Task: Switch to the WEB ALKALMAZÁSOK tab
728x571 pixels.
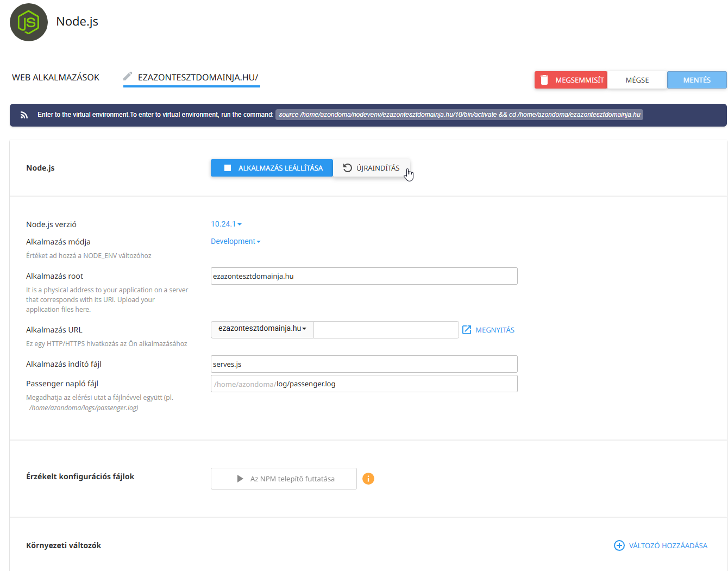Action: point(55,77)
